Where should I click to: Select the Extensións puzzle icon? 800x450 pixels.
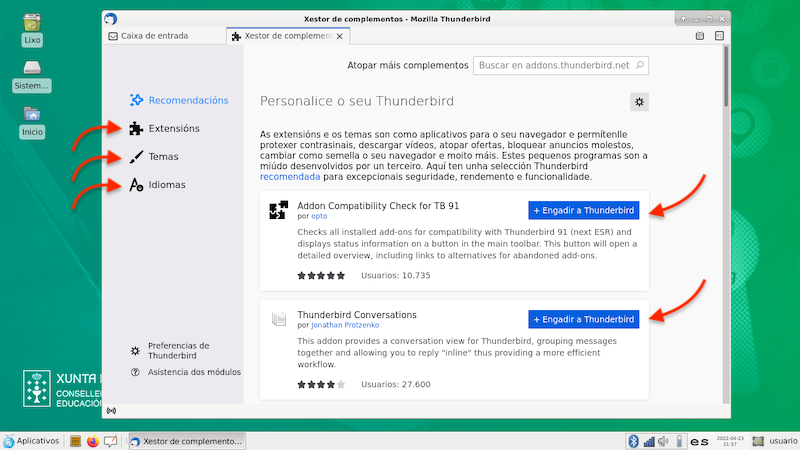tap(137, 129)
